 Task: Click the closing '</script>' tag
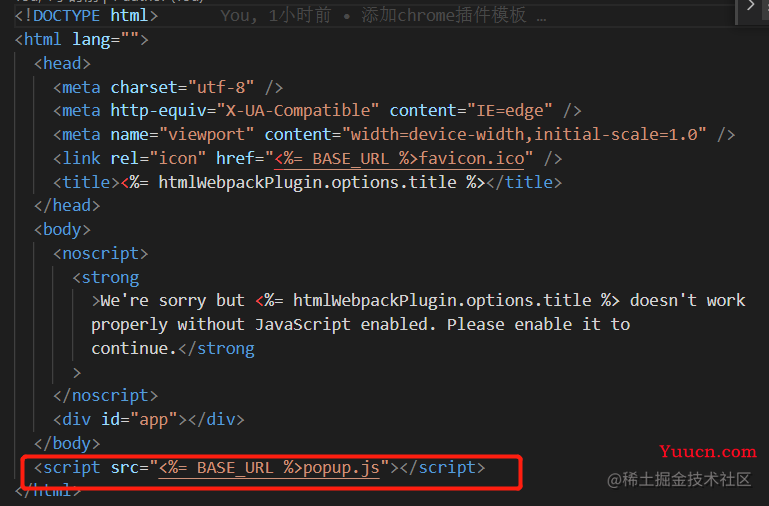(x=442, y=468)
